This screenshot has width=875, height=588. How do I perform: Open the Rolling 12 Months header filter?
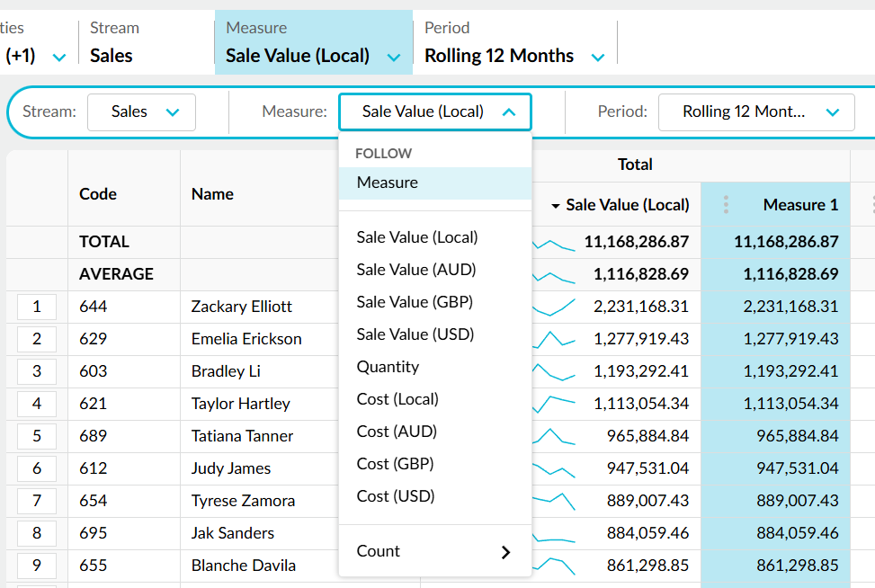[x=514, y=43]
